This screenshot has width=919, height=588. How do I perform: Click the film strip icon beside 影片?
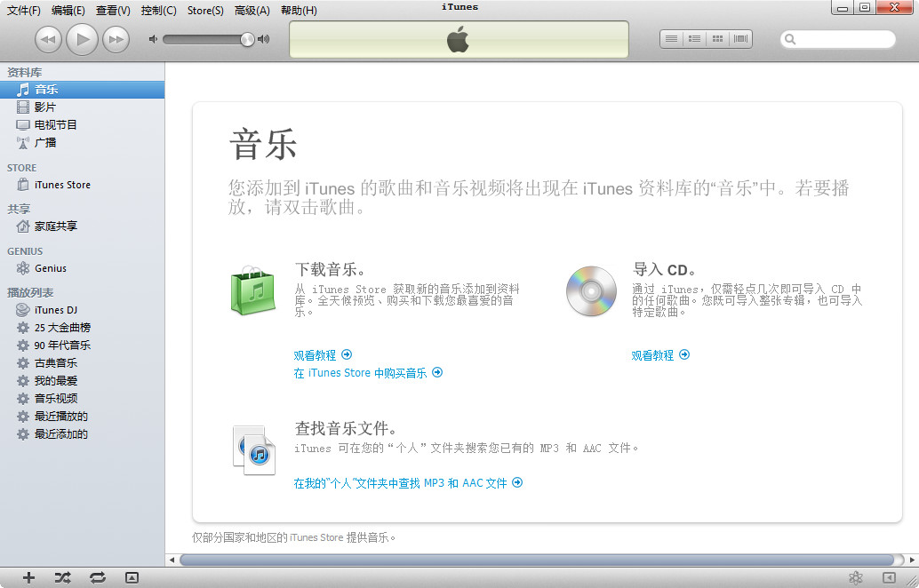point(23,107)
